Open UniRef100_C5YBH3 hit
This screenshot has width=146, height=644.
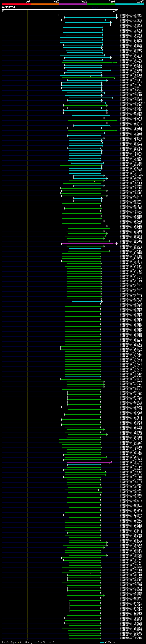pos(131,558)
